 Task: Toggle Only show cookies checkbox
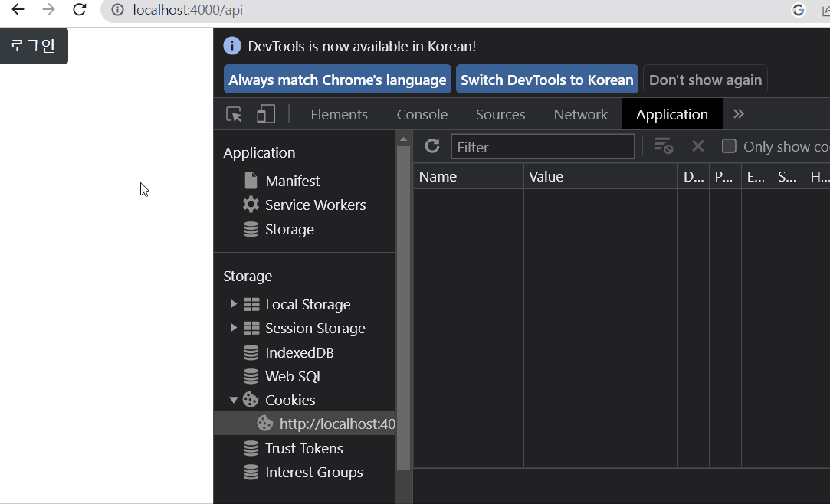[729, 146]
